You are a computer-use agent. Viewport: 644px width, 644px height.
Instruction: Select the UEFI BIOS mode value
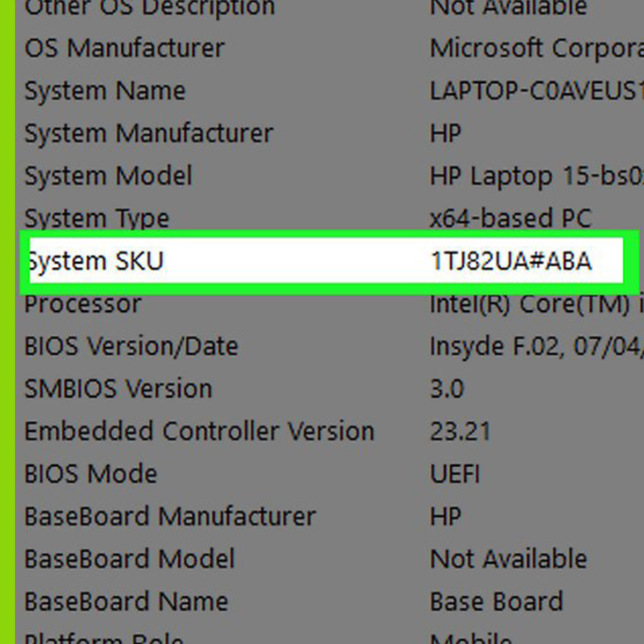pos(455,474)
